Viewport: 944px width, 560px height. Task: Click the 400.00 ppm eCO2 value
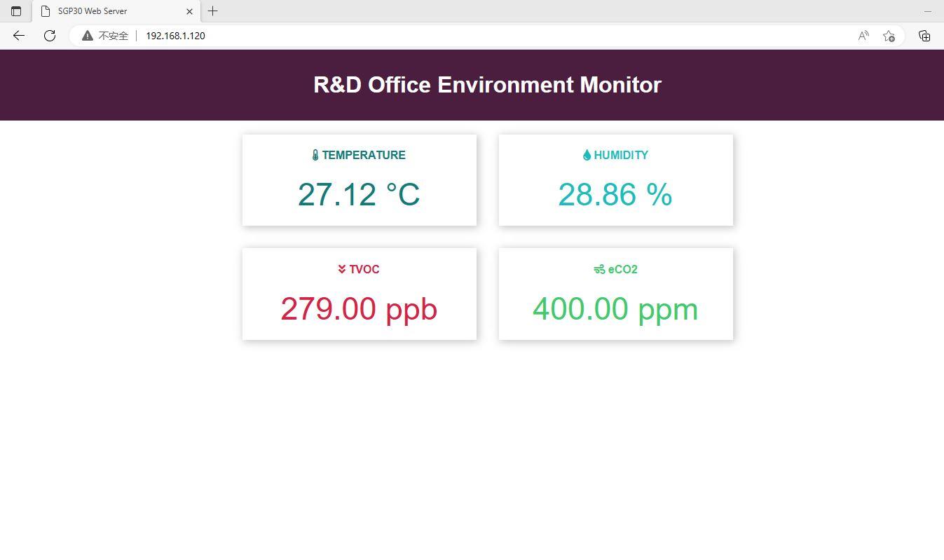(615, 308)
